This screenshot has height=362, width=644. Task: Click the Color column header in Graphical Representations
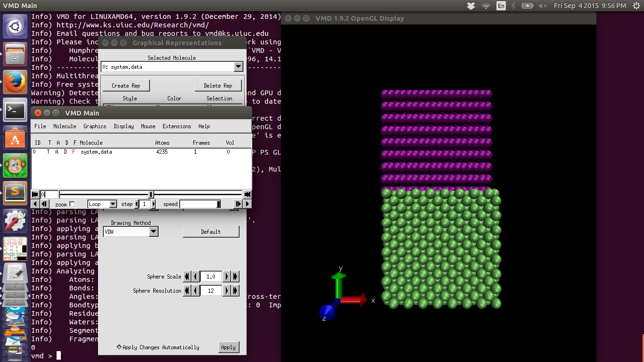tap(174, 99)
